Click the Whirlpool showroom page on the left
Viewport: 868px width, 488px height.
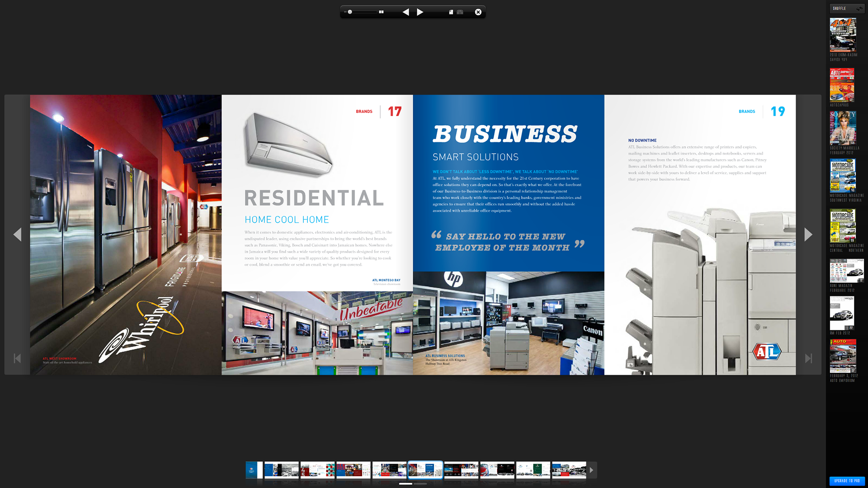pos(126,235)
